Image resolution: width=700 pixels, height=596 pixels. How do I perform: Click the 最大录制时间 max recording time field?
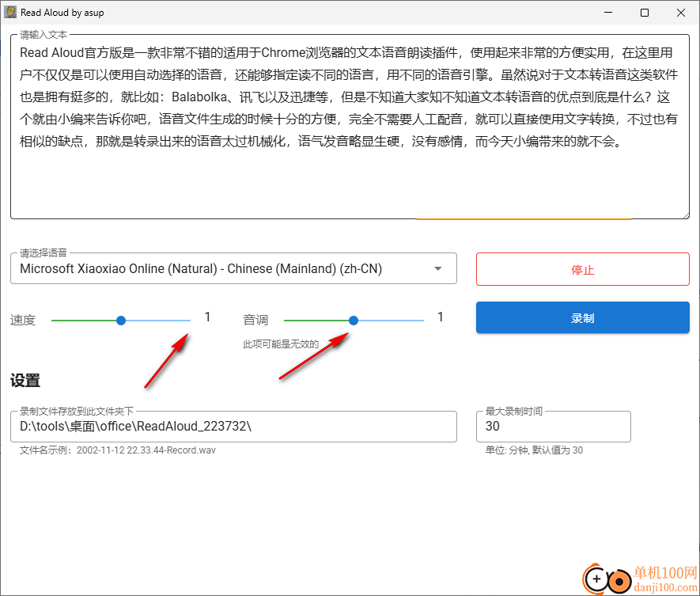(x=554, y=427)
